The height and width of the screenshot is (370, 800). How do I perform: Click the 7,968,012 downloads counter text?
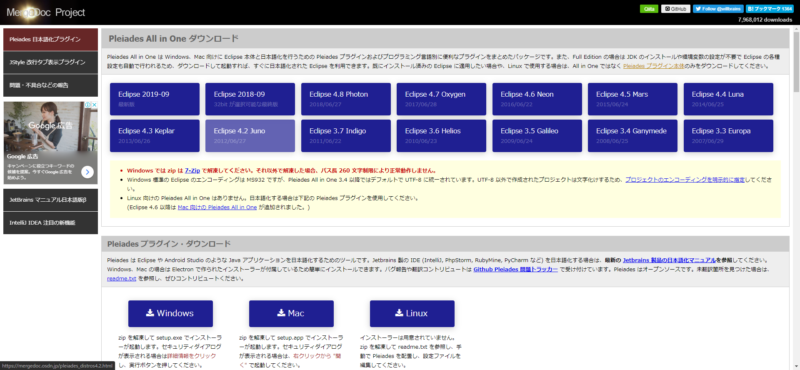pos(765,20)
